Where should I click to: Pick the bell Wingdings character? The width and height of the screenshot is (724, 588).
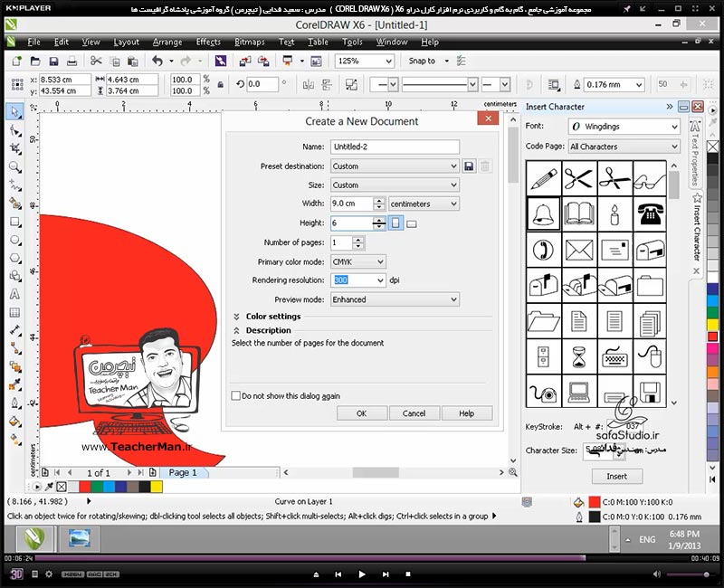[x=544, y=214]
